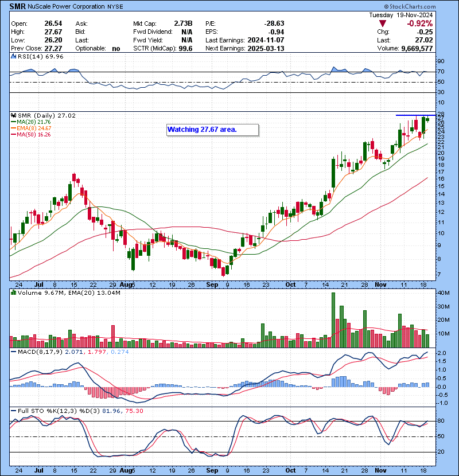Select the SMR ticker symbol in the header
The height and width of the screenshot is (476, 459).
coord(18,6)
